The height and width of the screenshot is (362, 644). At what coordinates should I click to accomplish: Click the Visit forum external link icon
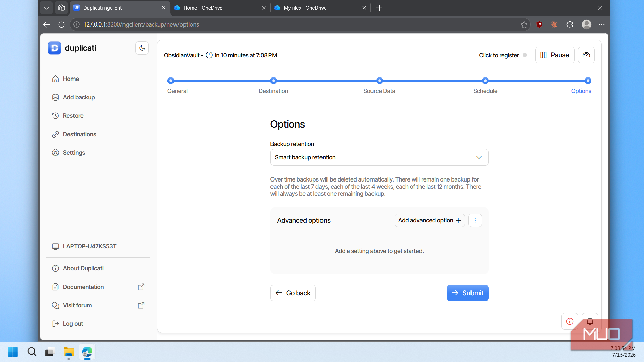pyautogui.click(x=141, y=305)
